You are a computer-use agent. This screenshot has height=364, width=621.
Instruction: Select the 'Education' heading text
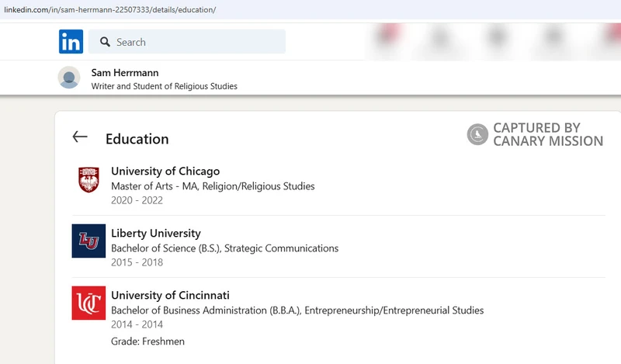[137, 139]
